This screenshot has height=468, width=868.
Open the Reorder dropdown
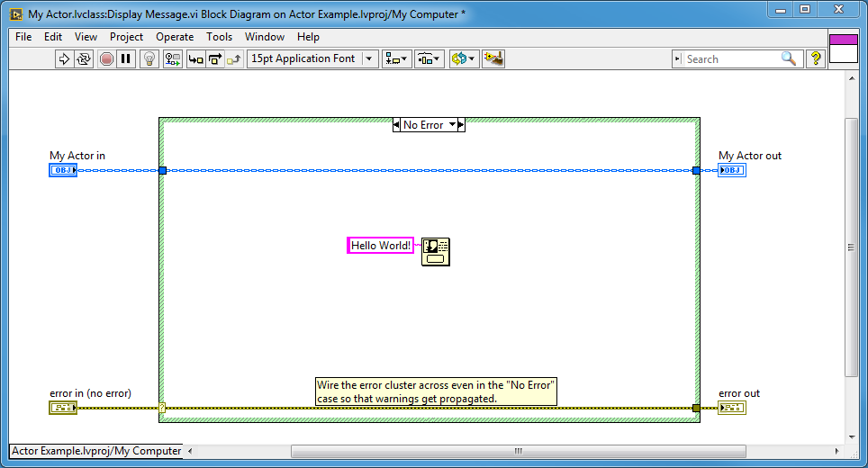coord(464,58)
